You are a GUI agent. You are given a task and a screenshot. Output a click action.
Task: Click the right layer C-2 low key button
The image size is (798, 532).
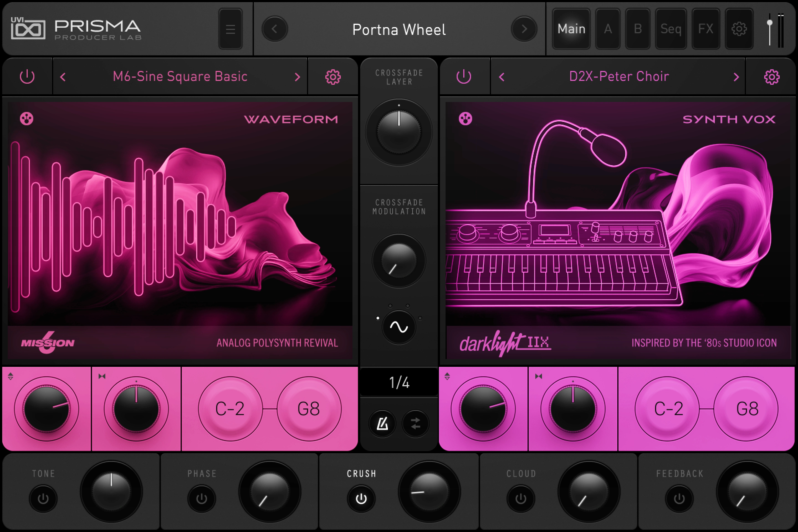tap(667, 409)
